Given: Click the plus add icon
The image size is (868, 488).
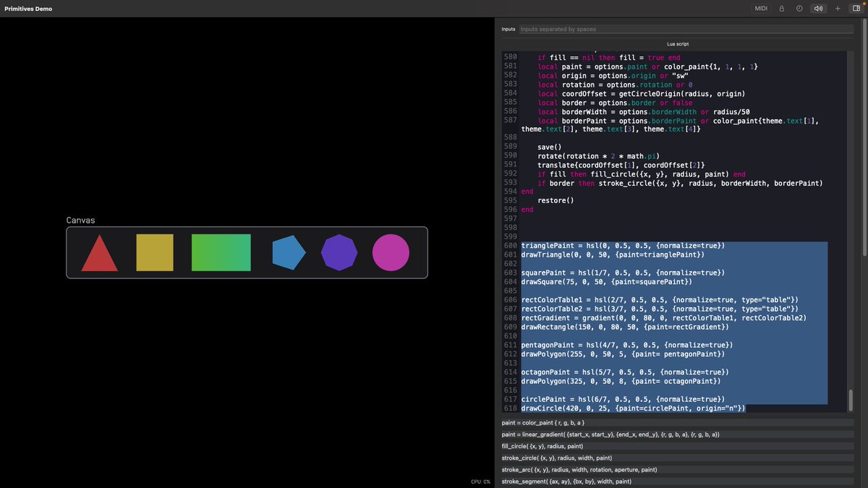Looking at the screenshot, I should coord(838,9).
